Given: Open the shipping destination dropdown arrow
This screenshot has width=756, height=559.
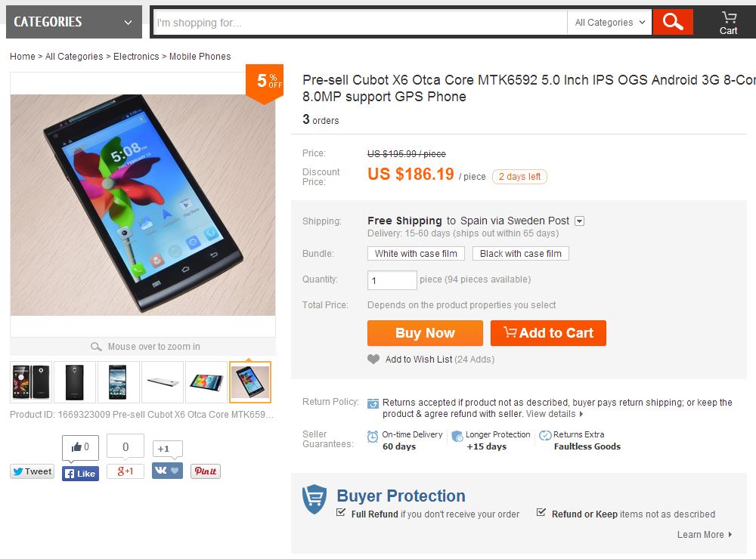Looking at the screenshot, I should point(579,221).
